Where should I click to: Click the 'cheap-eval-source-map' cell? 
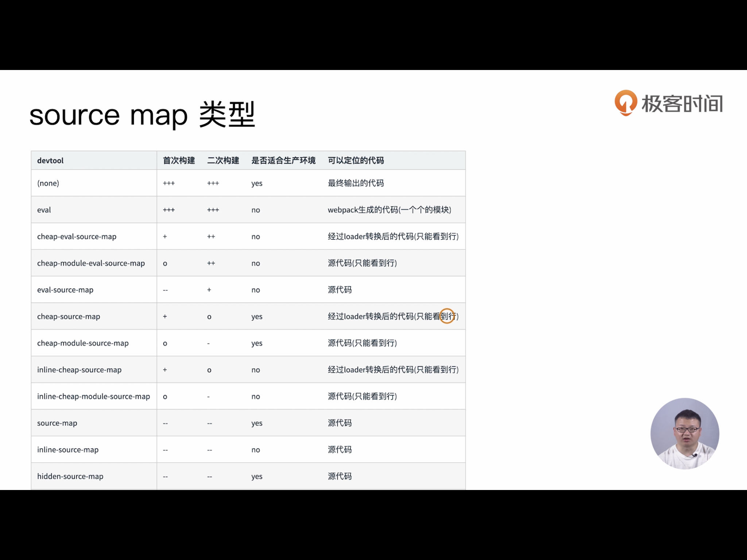(77, 236)
